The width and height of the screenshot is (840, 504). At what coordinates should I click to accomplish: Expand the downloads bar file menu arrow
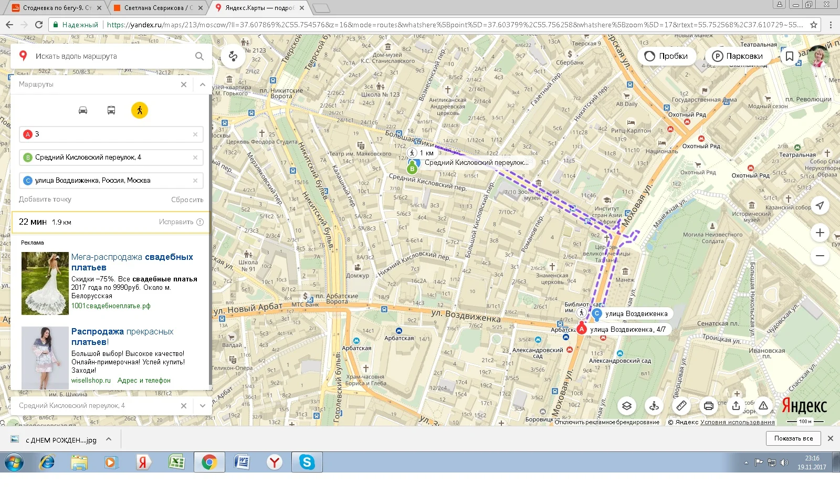coord(109,439)
